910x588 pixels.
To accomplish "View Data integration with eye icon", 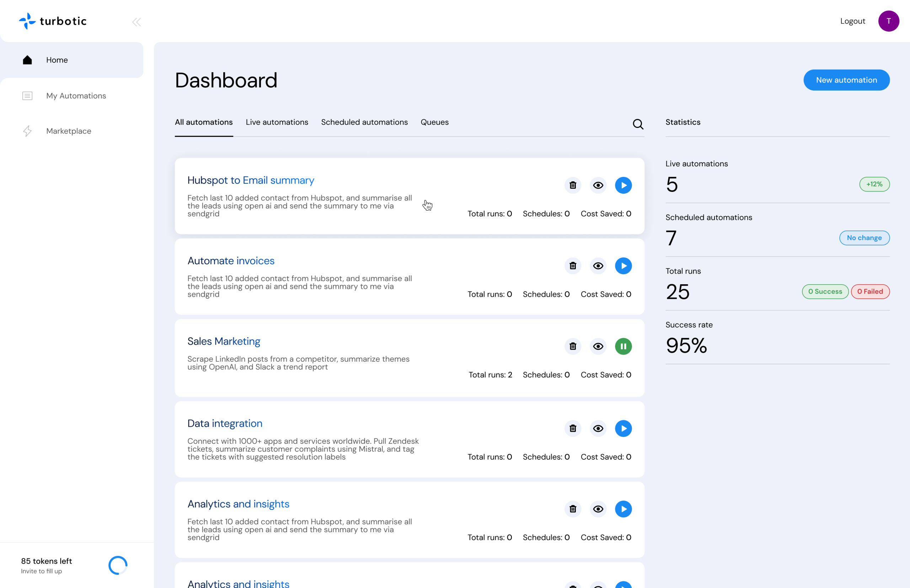I will [x=598, y=428].
